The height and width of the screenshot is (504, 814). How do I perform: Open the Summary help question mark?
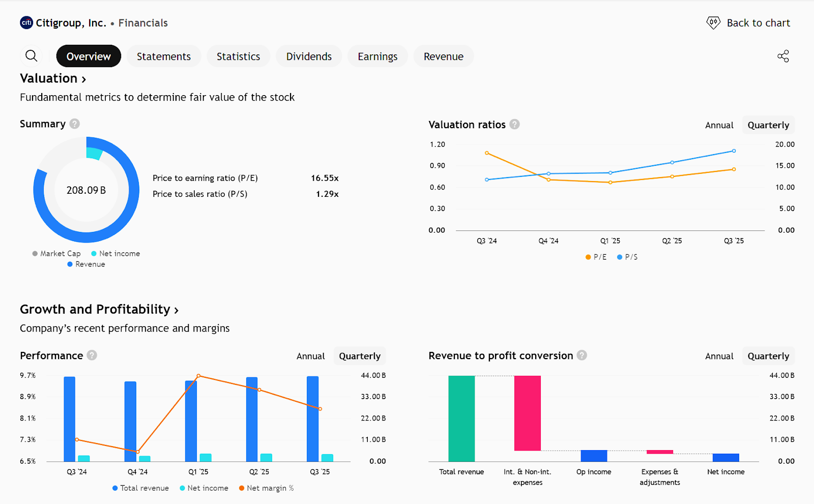click(75, 124)
